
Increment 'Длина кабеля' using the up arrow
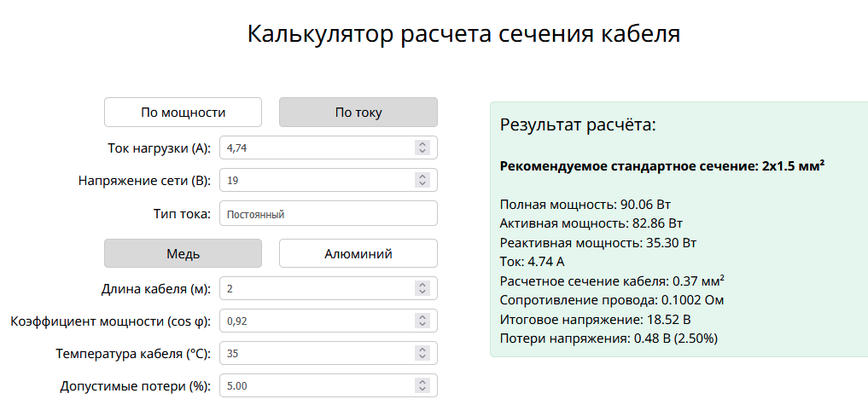[x=422, y=286]
